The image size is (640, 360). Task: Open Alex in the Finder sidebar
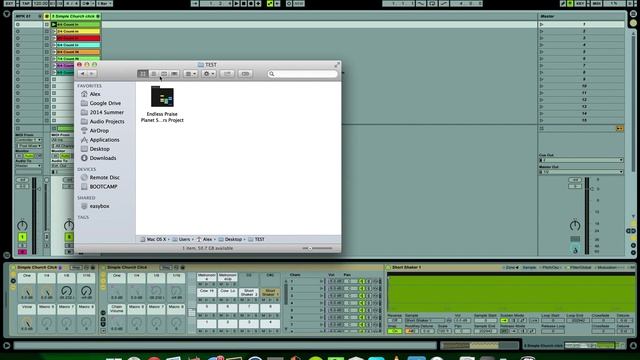[95, 94]
